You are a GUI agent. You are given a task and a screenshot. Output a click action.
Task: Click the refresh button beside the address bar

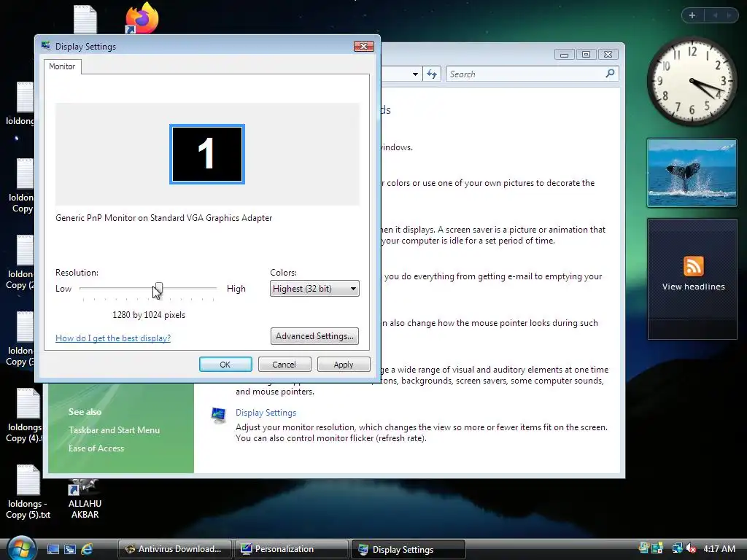pos(432,74)
